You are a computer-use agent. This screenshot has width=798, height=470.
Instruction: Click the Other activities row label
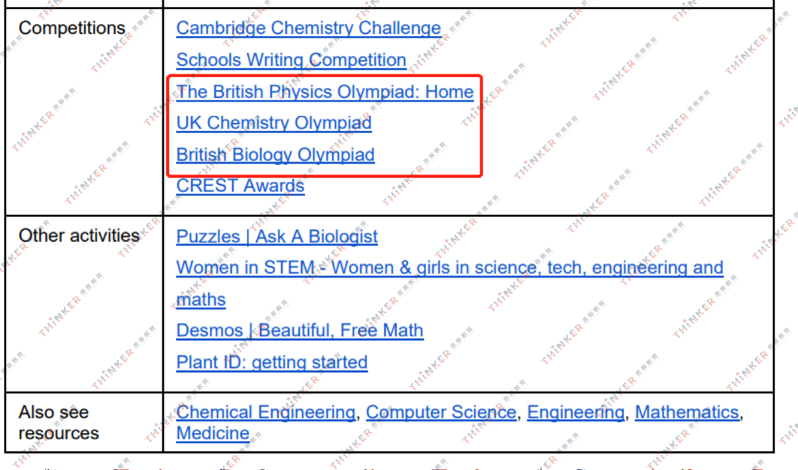point(79,237)
